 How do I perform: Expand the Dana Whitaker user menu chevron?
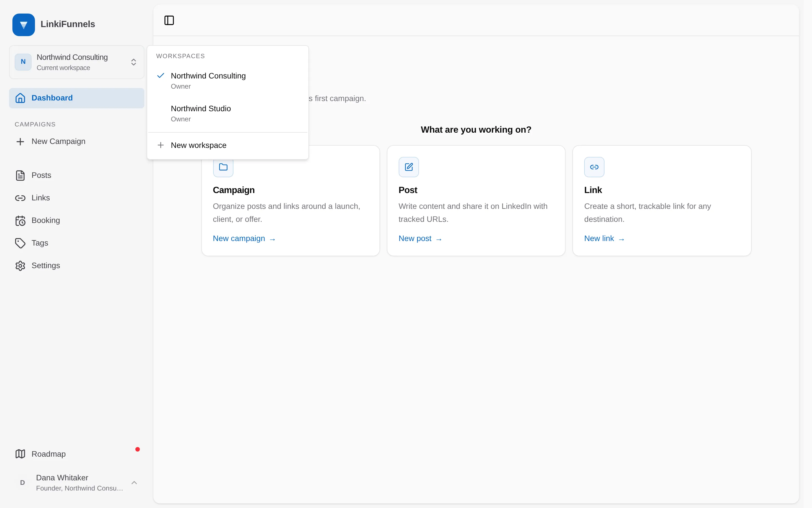134,483
